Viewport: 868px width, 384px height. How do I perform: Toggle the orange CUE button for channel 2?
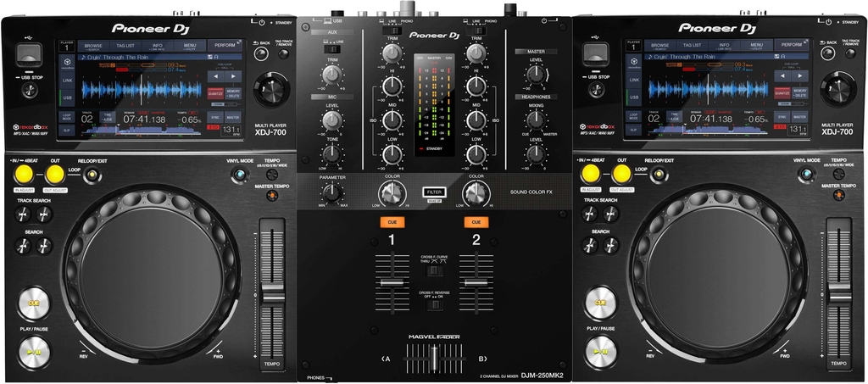tap(476, 222)
